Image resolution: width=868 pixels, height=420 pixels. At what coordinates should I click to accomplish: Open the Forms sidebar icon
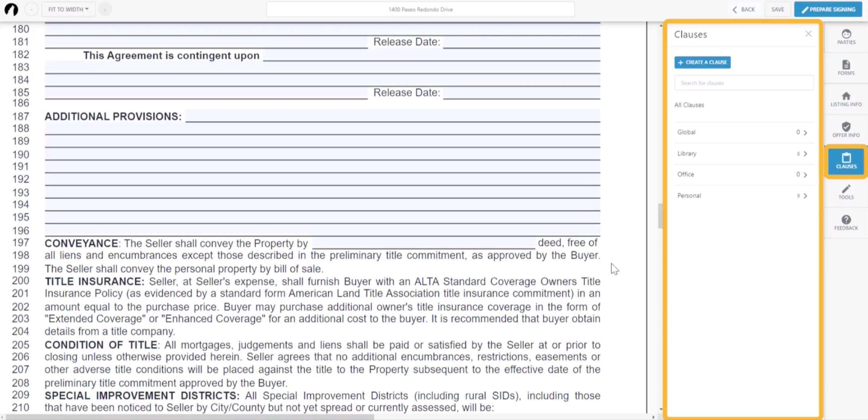[x=846, y=67]
